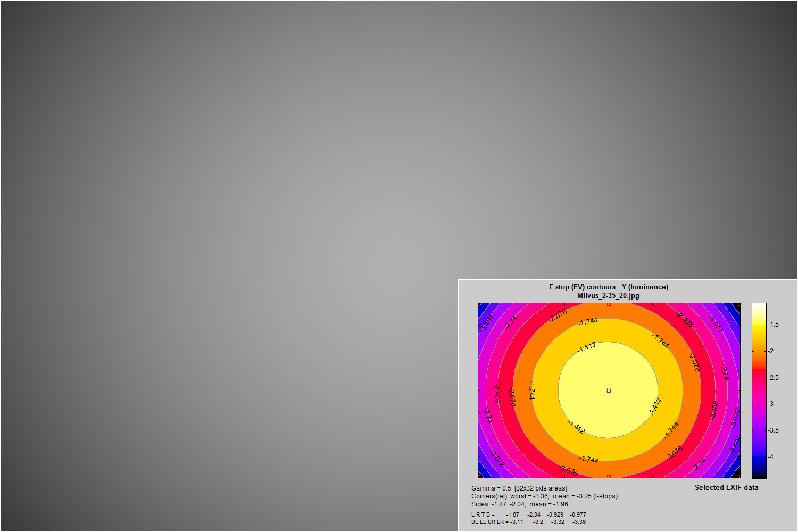The height and width of the screenshot is (532, 798).
Task: Click the center marker in the contour plot
Action: pos(609,390)
